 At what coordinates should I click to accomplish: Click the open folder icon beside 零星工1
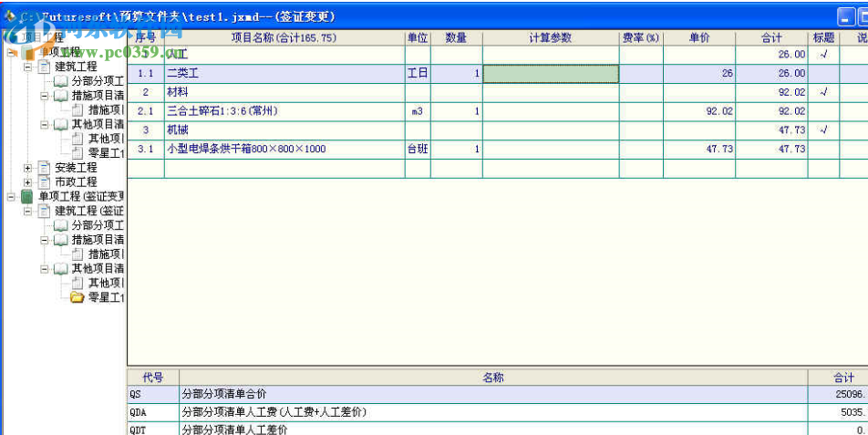(77, 297)
